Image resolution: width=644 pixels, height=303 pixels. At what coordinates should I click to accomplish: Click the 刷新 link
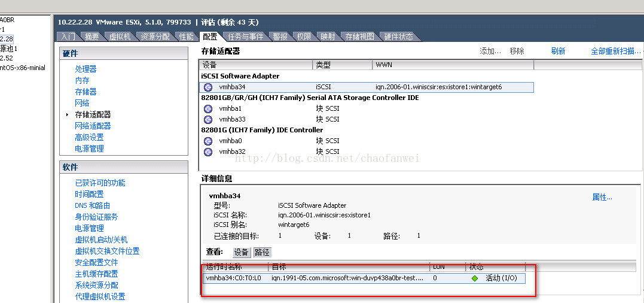coord(558,51)
